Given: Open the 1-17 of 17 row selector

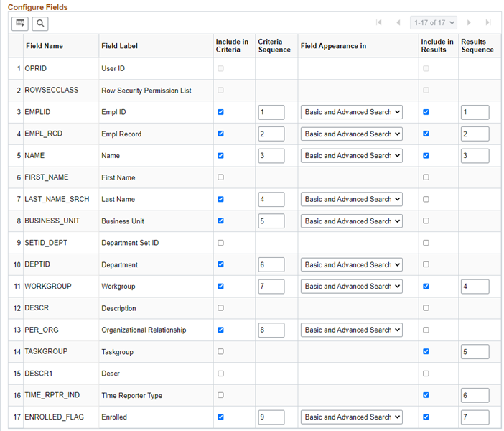Looking at the screenshot, I should coord(433,23).
